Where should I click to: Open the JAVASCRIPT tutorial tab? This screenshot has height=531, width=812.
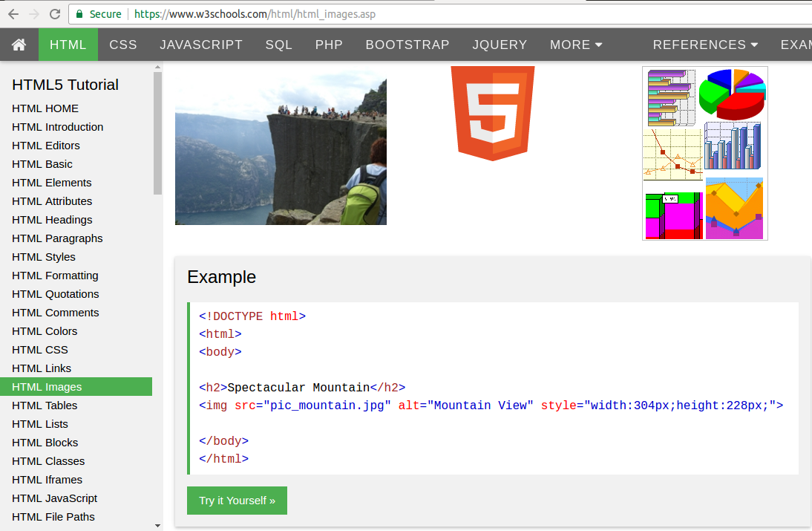(x=201, y=45)
